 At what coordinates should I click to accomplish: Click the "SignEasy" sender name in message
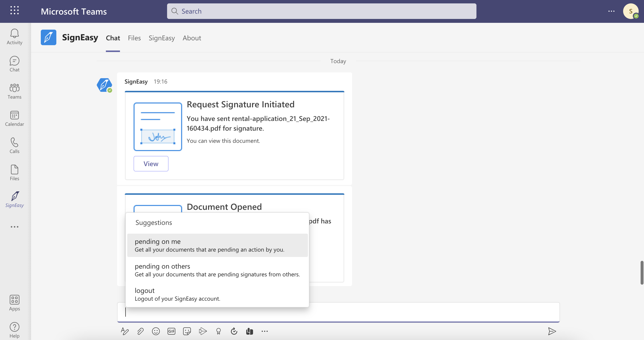click(x=136, y=82)
